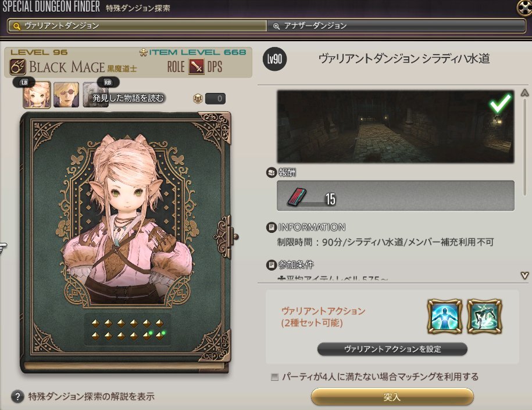Click the Sil'dihn waterway preview image
This screenshot has width=532, height=410.
point(395,127)
